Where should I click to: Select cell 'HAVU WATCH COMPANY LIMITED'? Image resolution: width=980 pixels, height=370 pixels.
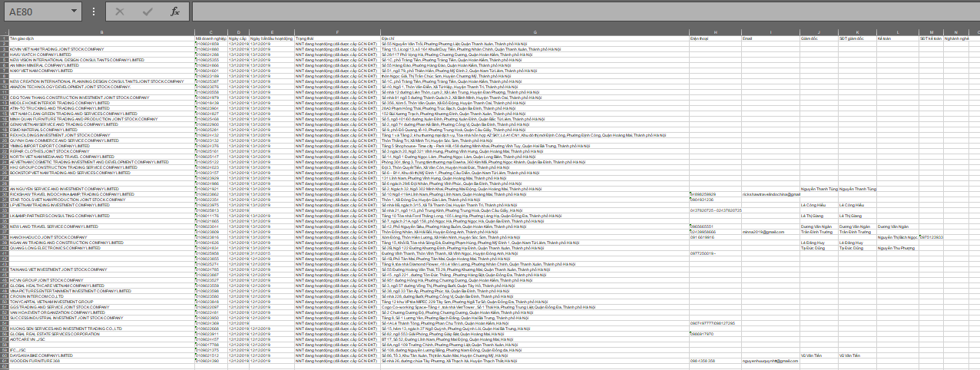click(x=101, y=55)
